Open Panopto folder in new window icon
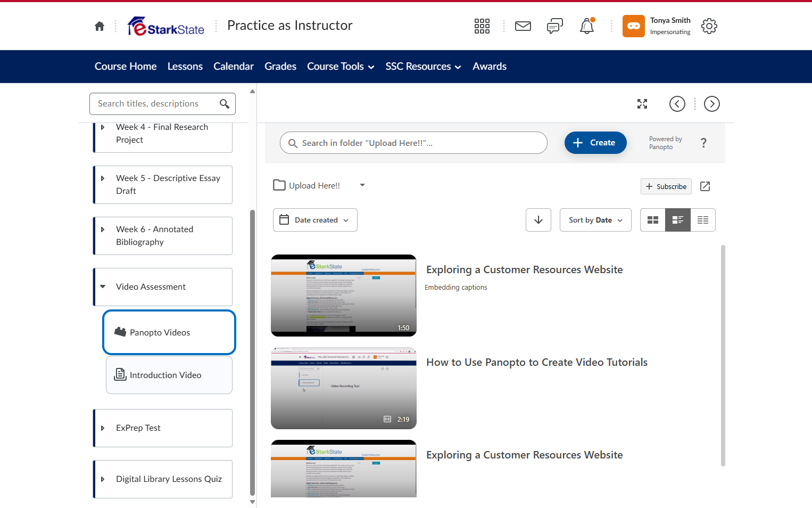This screenshot has height=508, width=812. click(705, 186)
